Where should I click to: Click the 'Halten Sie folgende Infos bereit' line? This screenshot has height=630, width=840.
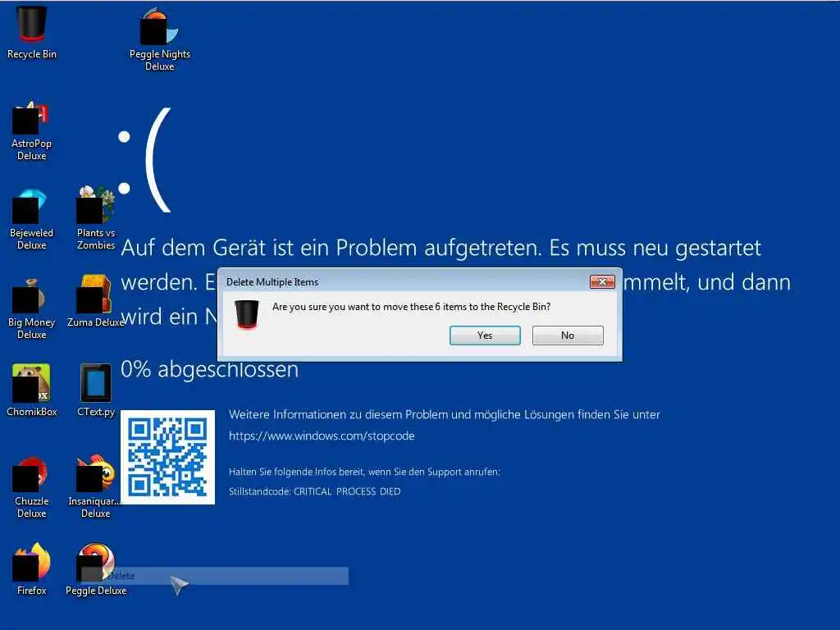point(364,472)
